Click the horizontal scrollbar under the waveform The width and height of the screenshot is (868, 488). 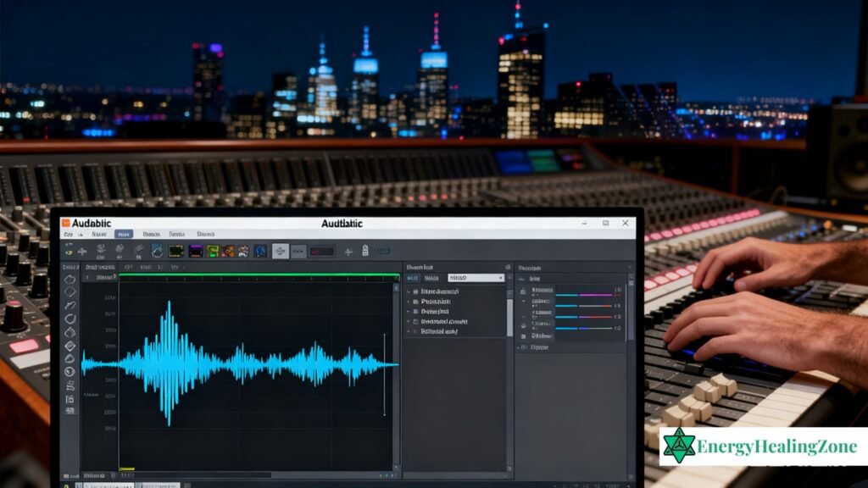tap(194, 474)
